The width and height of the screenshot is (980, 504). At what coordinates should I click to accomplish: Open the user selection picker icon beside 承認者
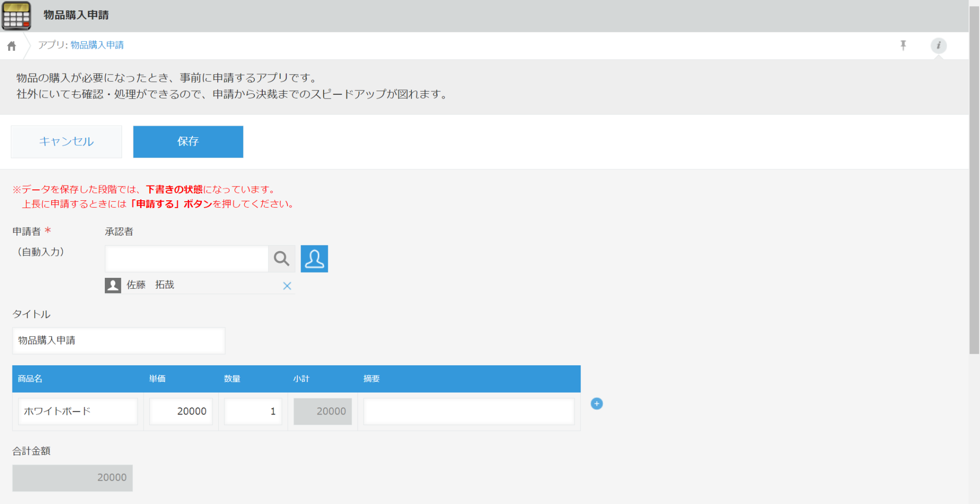[x=314, y=258]
